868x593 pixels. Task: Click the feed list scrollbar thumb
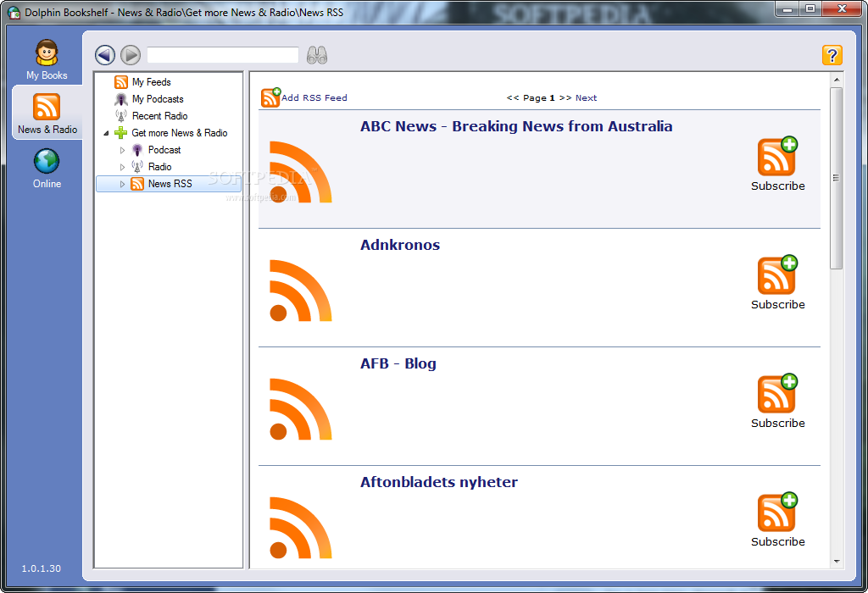tap(836, 178)
